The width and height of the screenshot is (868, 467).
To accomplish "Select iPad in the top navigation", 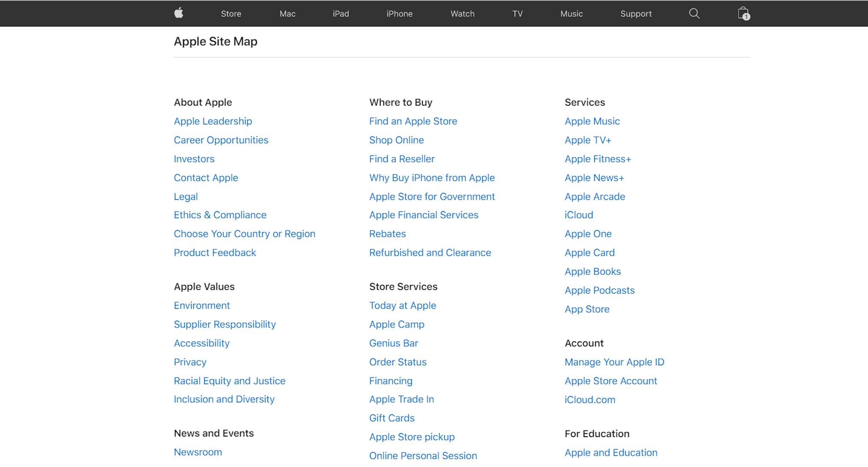I will pyautogui.click(x=341, y=13).
